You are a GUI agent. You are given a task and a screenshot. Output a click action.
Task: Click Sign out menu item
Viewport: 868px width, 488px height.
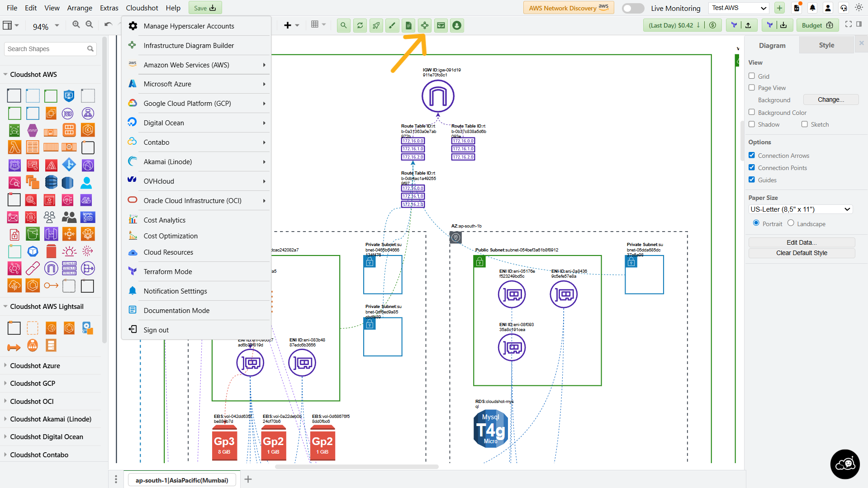(x=196, y=330)
